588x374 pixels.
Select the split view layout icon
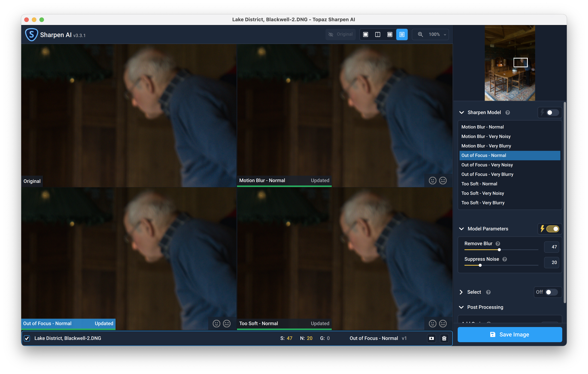point(378,34)
